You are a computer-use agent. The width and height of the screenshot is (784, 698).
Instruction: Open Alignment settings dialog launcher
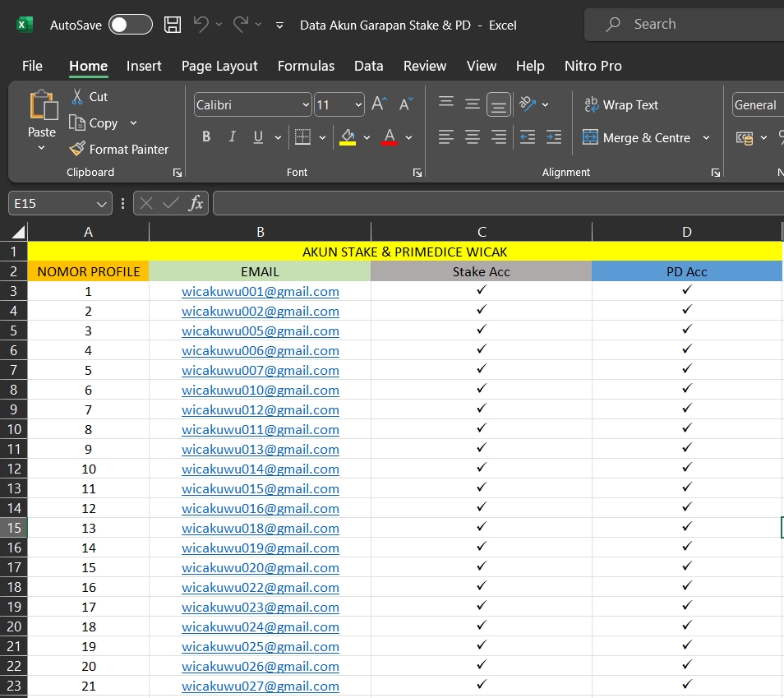(x=716, y=173)
